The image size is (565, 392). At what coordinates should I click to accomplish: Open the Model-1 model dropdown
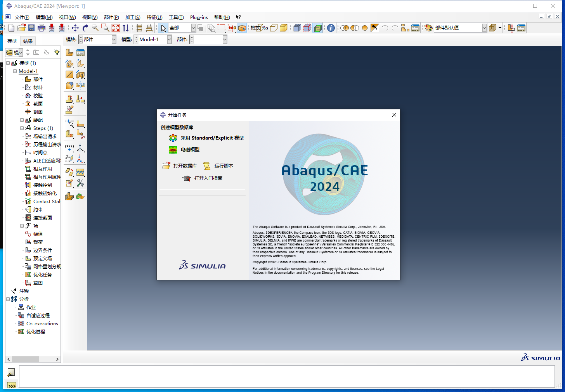click(168, 39)
